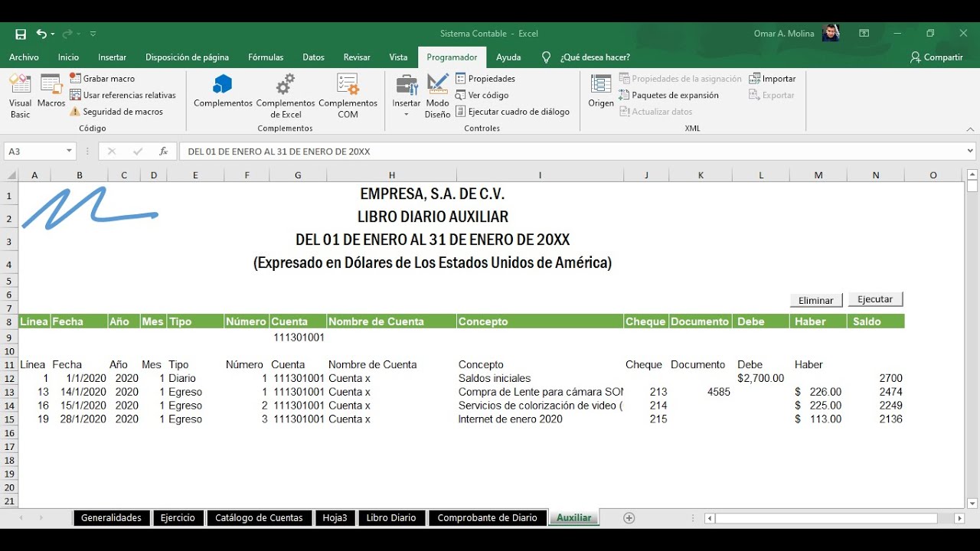Viewport: 980px width, 551px height.
Task: Click Paquetes de expansión
Action: 668,95
